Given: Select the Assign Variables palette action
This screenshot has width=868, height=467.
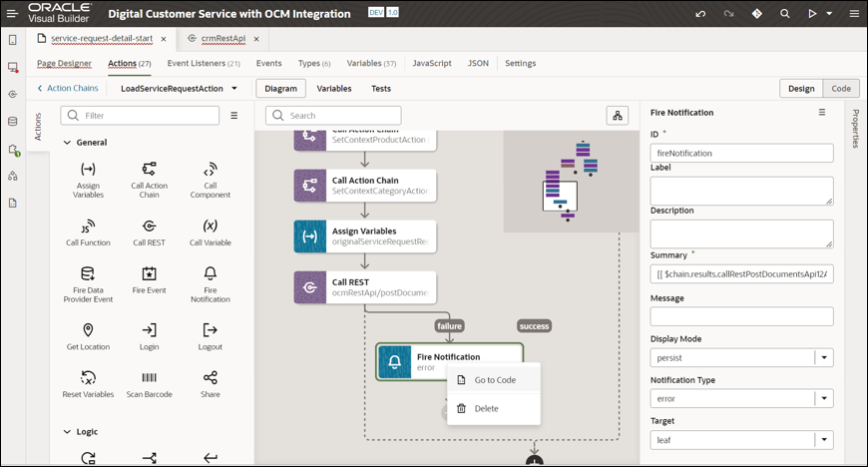Looking at the screenshot, I should pyautogui.click(x=88, y=180).
